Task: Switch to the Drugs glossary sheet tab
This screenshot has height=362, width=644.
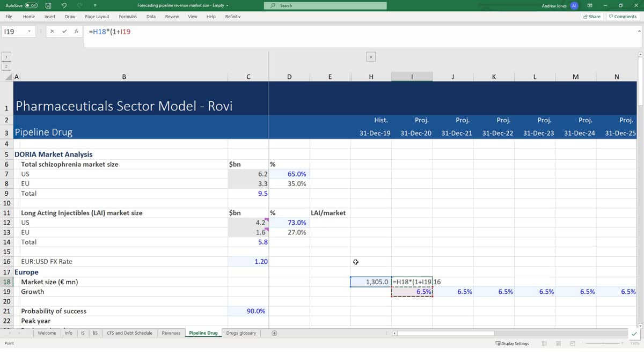Action: tap(241, 333)
